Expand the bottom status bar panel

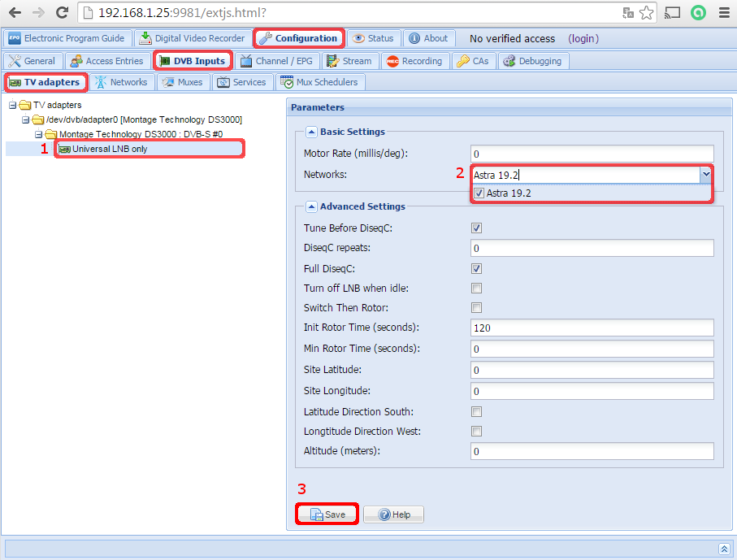724,549
